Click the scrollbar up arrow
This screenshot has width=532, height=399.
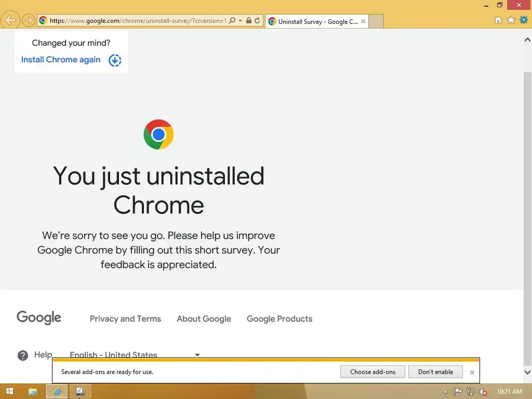pyautogui.click(x=528, y=40)
